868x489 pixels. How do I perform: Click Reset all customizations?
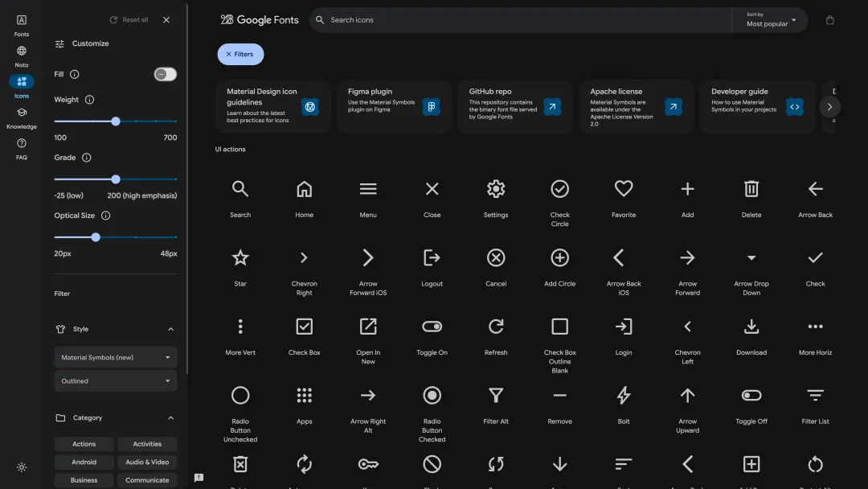pos(129,20)
